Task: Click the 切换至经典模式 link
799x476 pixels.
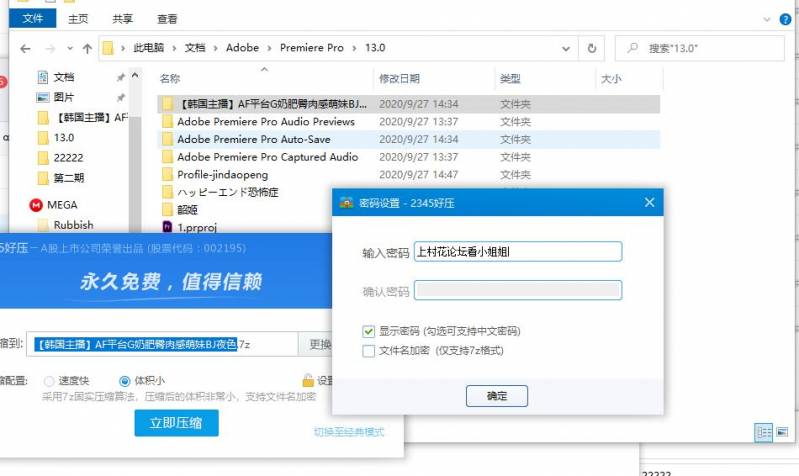Action: tap(349, 432)
